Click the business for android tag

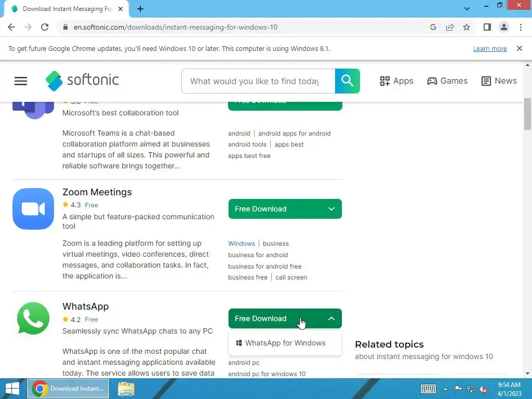(x=258, y=255)
